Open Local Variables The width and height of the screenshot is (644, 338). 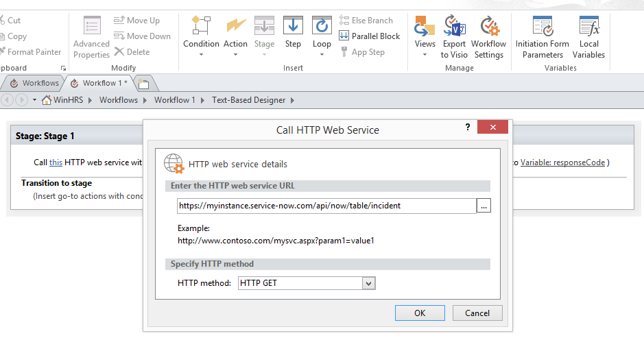[589, 38]
